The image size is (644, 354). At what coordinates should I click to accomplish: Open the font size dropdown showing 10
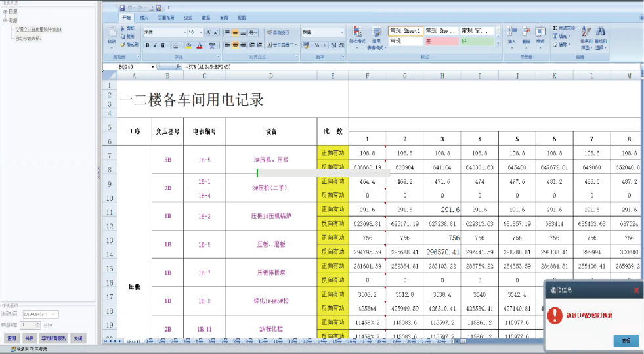pyautogui.click(x=195, y=32)
